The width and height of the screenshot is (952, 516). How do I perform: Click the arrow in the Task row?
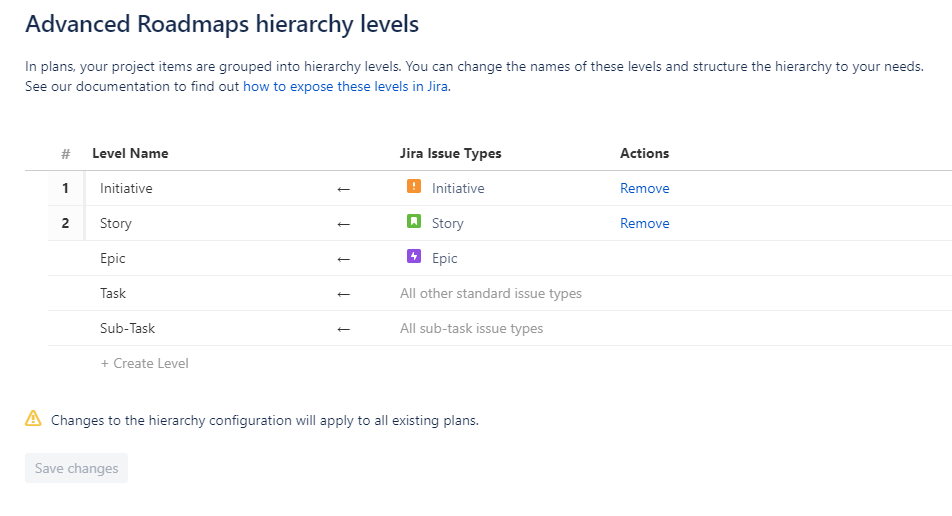[x=344, y=294]
